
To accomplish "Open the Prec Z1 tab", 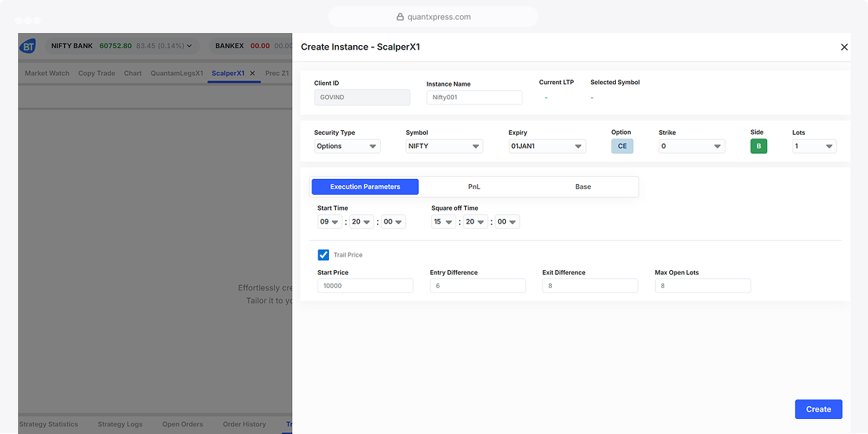I will 277,73.
